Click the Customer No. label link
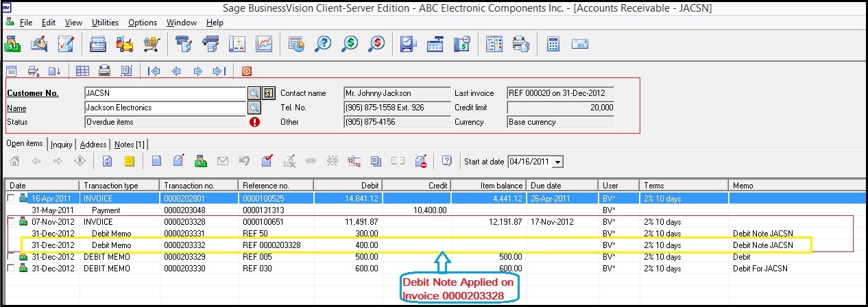 click(x=32, y=93)
